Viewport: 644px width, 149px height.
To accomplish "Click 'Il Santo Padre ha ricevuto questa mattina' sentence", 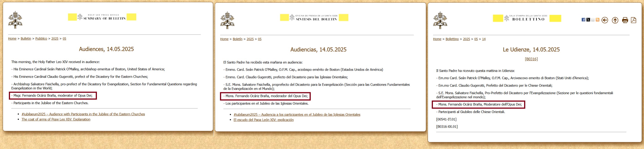I will pyautogui.click(x=475, y=71).
